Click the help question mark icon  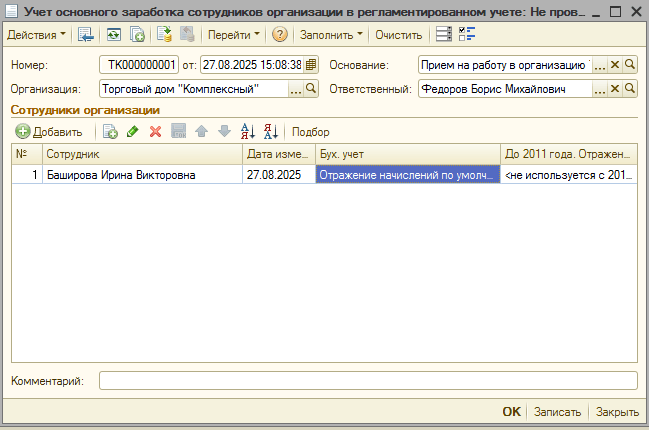tap(280, 34)
